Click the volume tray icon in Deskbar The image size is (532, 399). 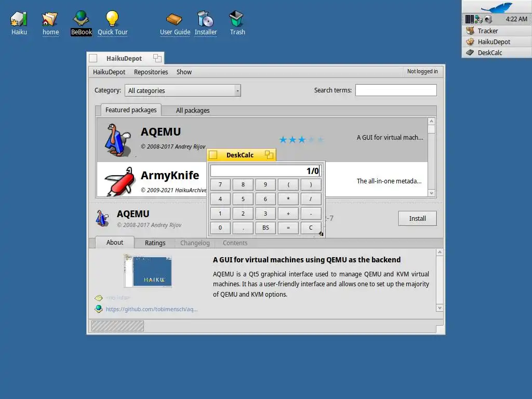(488, 19)
